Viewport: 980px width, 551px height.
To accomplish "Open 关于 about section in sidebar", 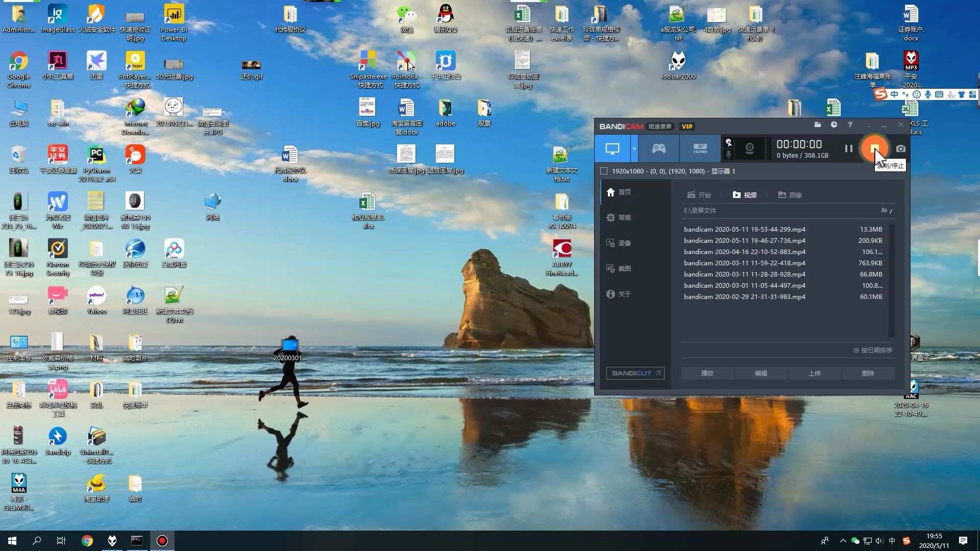I will click(x=635, y=294).
